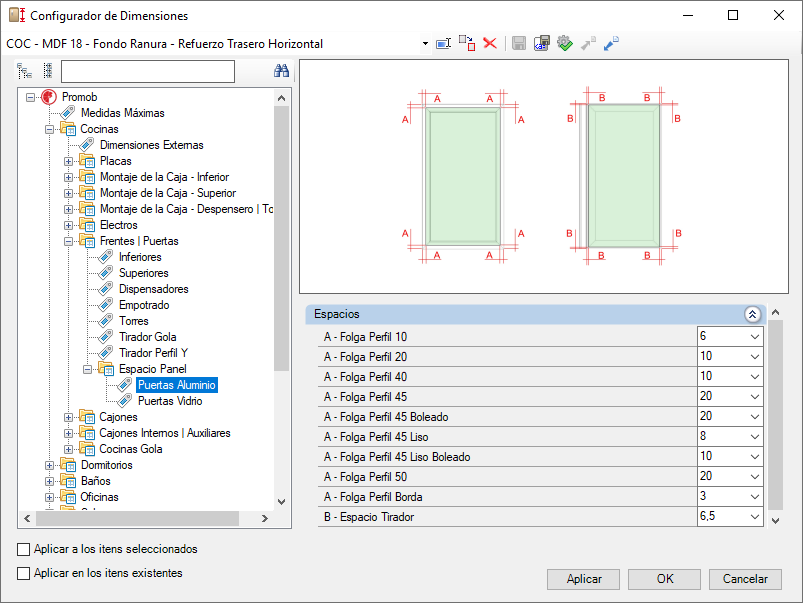Select the Puertas Aluminio item

(177, 385)
